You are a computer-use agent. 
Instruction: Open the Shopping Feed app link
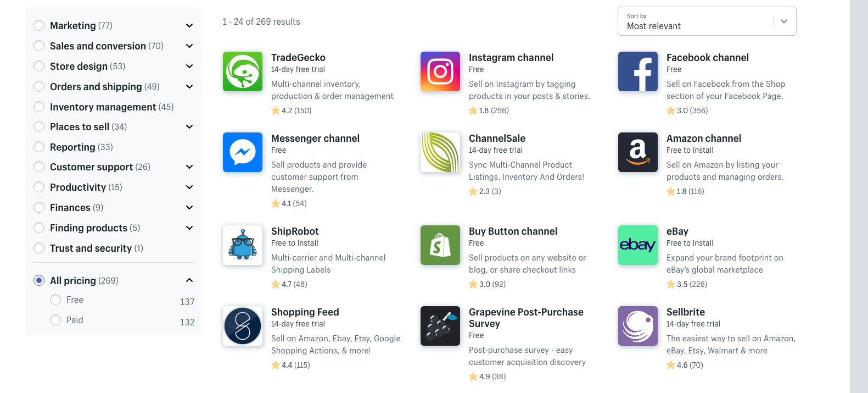[305, 312]
